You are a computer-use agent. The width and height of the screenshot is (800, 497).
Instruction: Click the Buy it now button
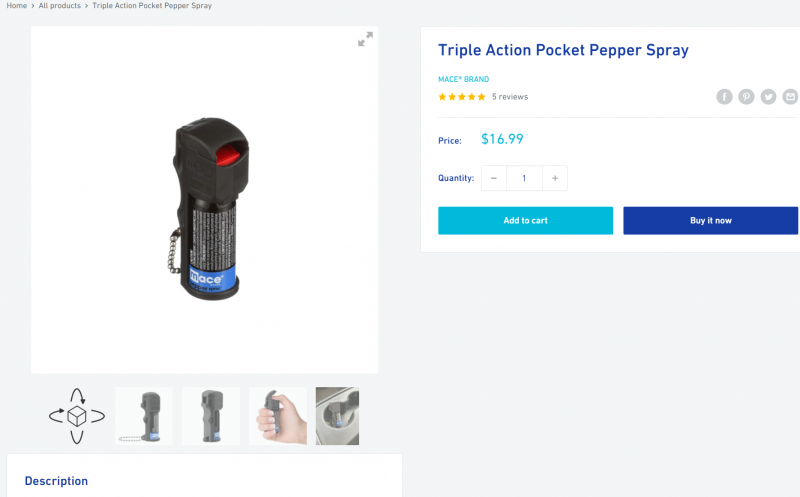tap(710, 220)
